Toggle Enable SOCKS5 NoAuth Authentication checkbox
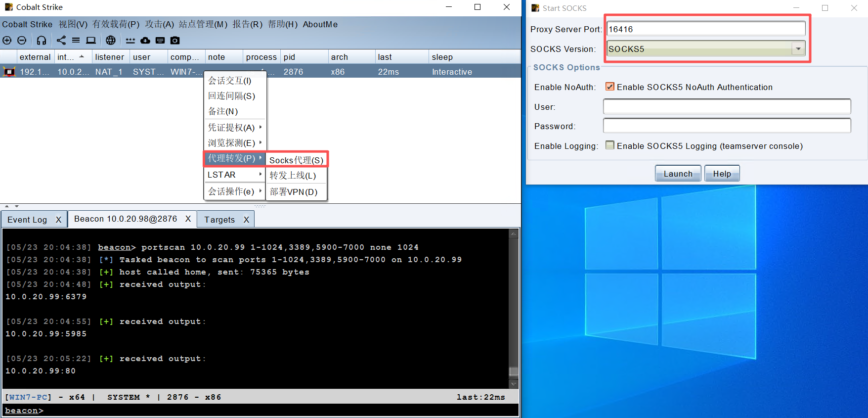 pyautogui.click(x=610, y=87)
